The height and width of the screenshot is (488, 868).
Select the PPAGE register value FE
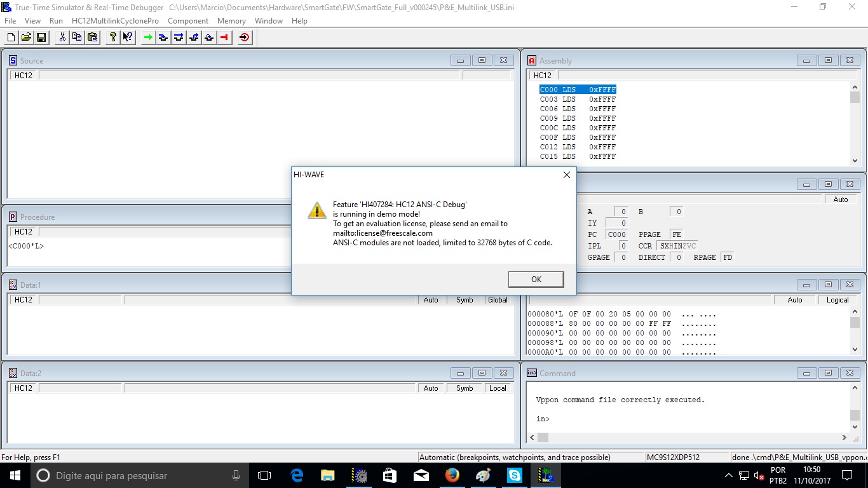[677, 234]
